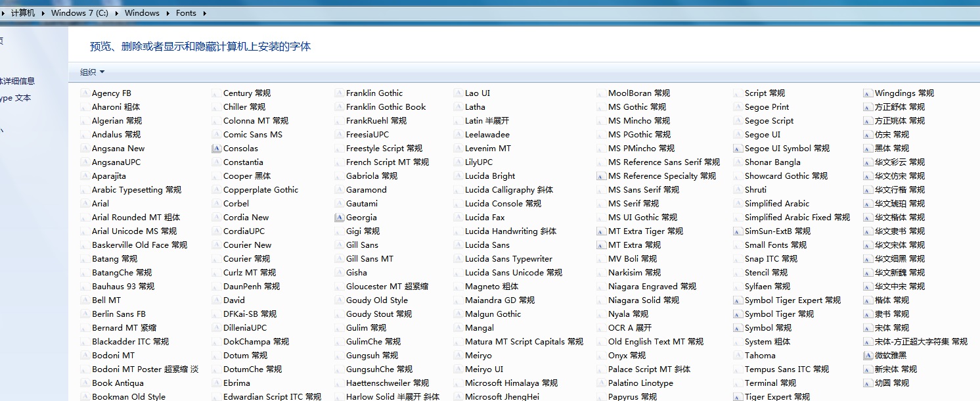The width and height of the screenshot is (980, 401).
Task: Select the Garamond font
Action: 367,190
